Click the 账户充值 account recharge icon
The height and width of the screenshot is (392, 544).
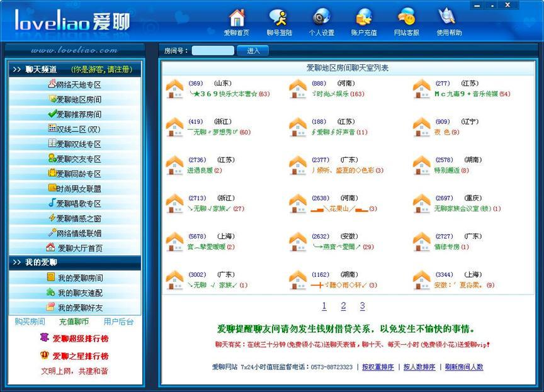pyautogui.click(x=363, y=18)
